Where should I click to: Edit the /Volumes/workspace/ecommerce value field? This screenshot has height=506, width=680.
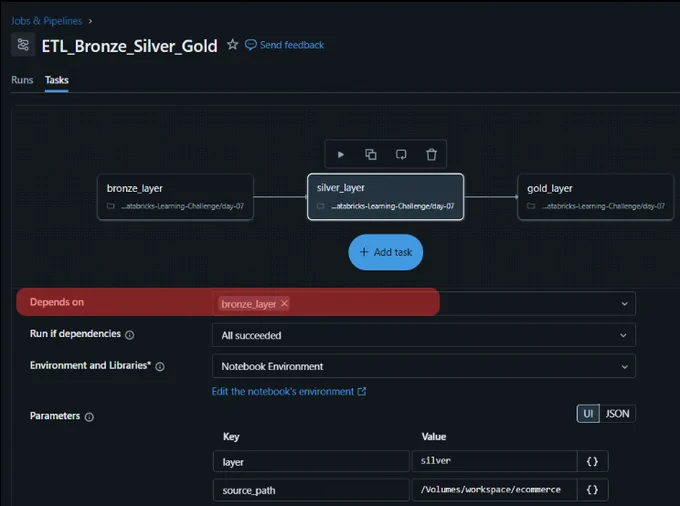pos(494,490)
